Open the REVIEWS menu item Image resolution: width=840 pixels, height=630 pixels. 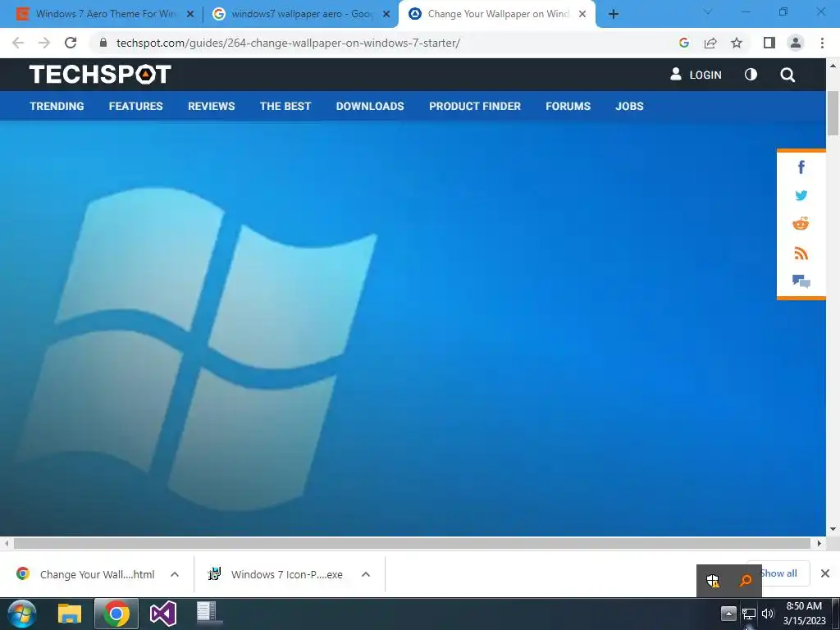point(211,106)
